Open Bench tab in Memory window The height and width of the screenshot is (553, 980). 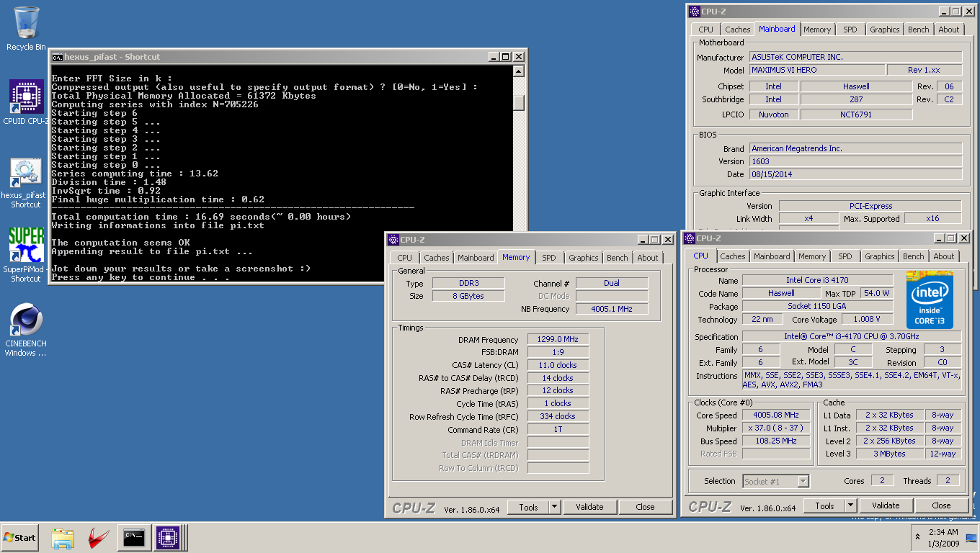618,258
